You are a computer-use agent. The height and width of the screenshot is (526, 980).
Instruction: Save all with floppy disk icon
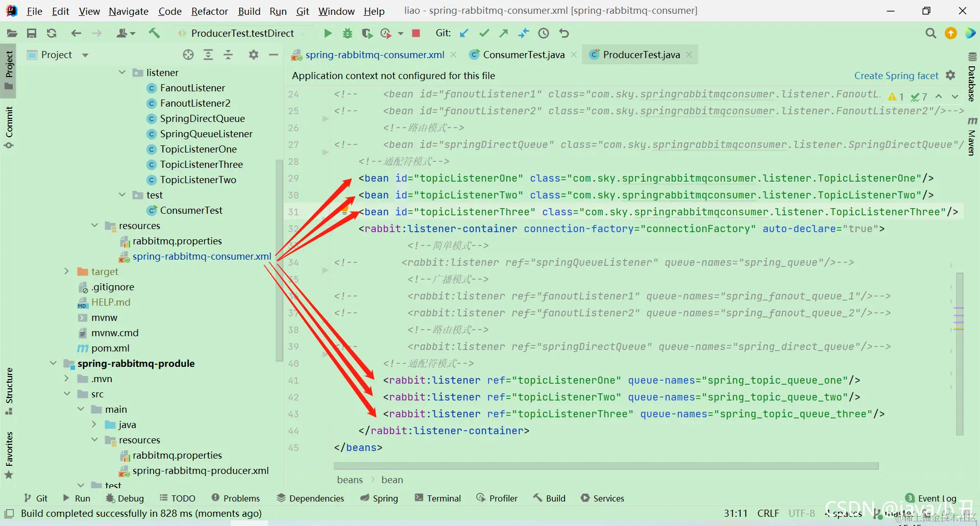[32, 33]
